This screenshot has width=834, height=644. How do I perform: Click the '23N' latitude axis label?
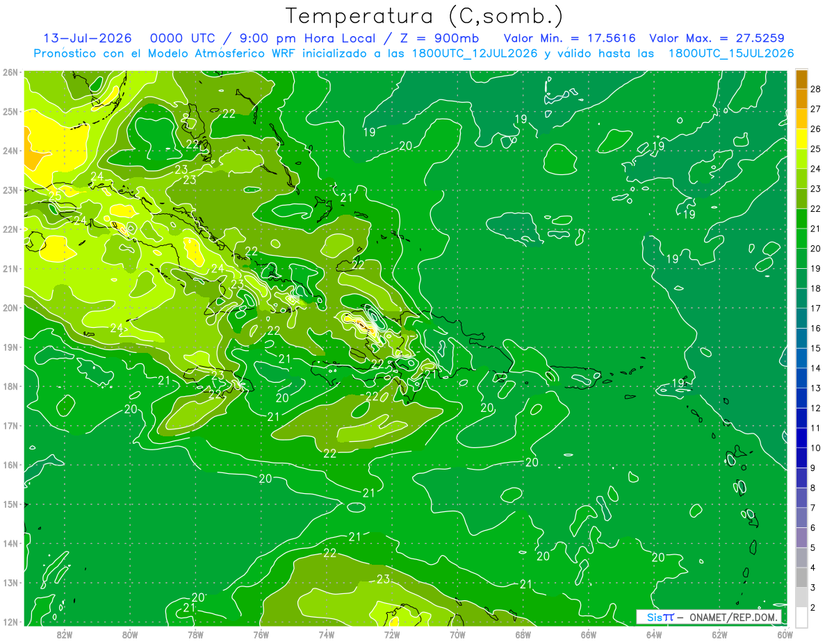coord(10,190)
